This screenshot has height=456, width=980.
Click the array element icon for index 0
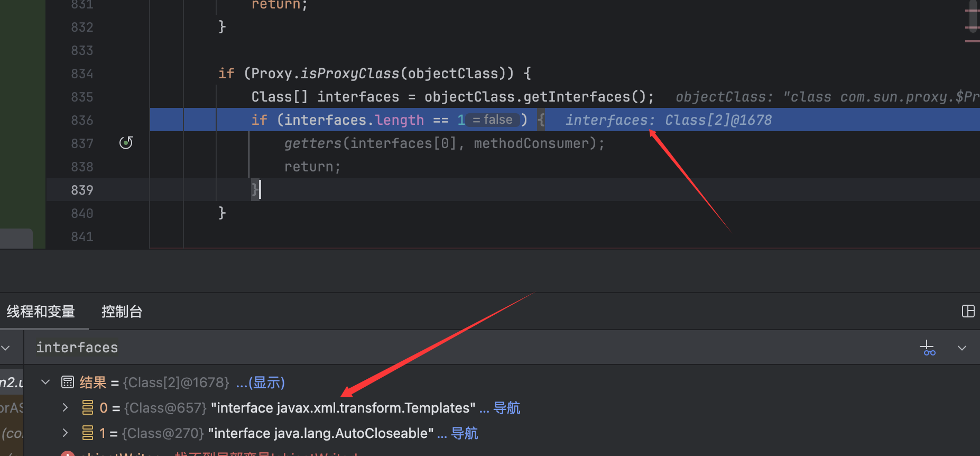(x=87, y=408)
